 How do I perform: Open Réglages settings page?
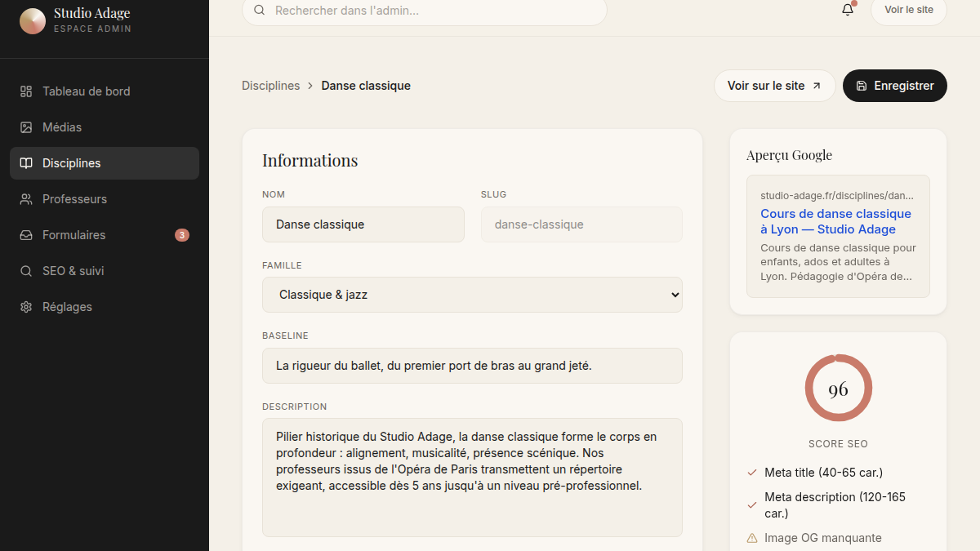tap(105, 307)
